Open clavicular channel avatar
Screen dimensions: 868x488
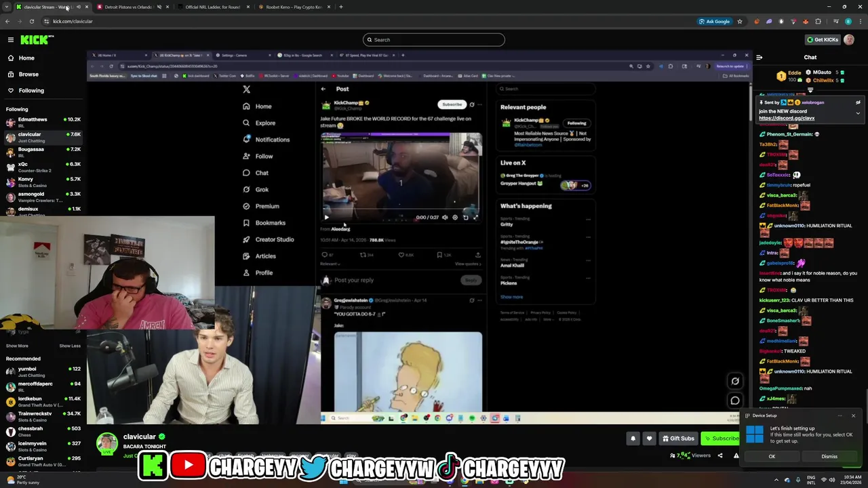tap(106, 444)
